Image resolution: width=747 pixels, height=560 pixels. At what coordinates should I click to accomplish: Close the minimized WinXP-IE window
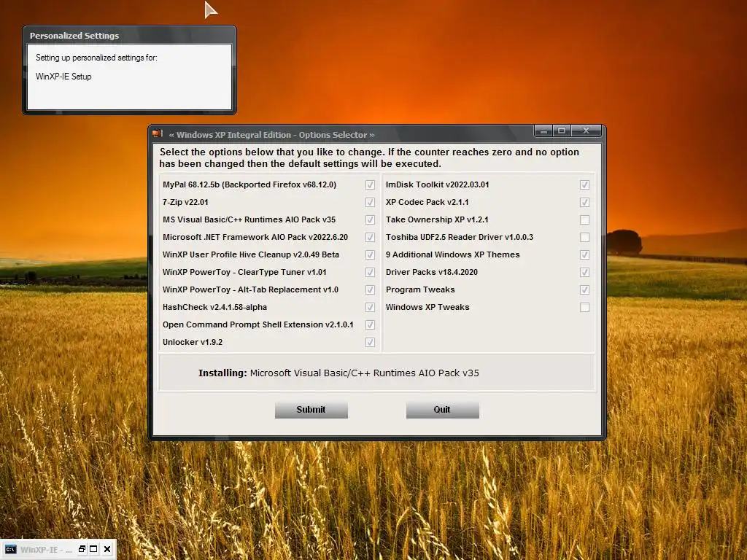pyautogui.click(x=107, y=549)
